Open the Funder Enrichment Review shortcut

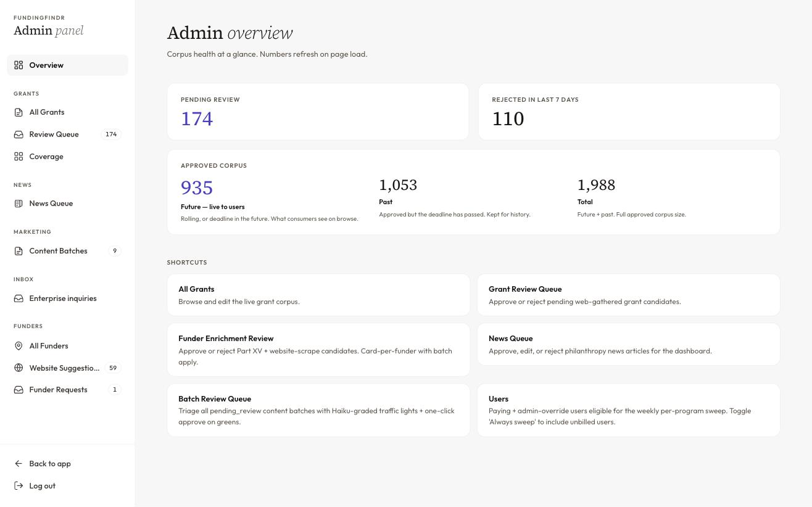(x=318, y=350)
